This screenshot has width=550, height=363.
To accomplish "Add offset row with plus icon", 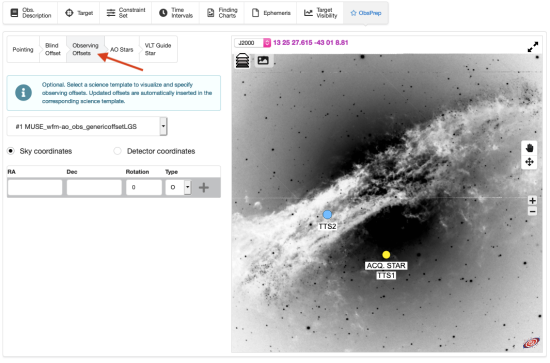I will [204, 188].
